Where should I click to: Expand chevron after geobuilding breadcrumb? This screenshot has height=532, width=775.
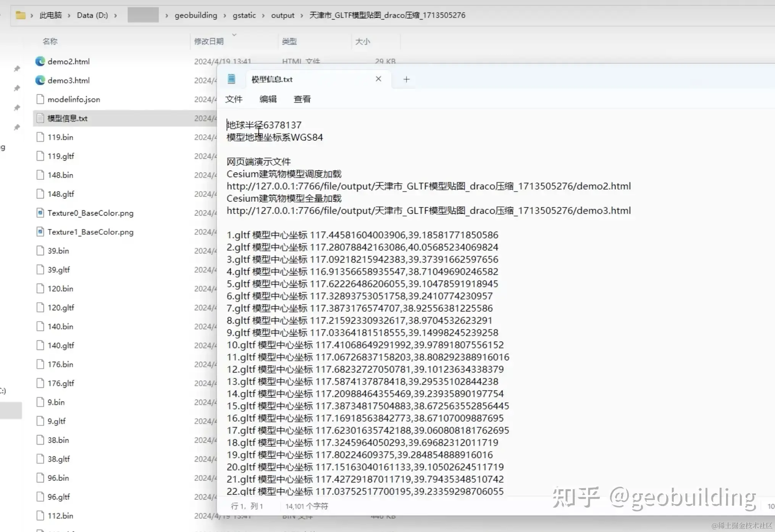coord(224,16)
